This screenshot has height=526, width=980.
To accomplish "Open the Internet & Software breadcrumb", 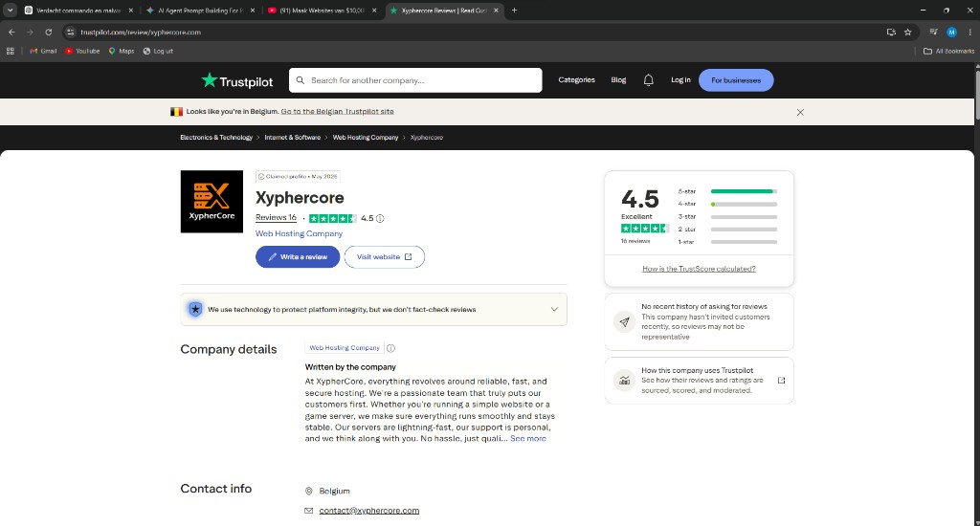I will coord(293,138).
